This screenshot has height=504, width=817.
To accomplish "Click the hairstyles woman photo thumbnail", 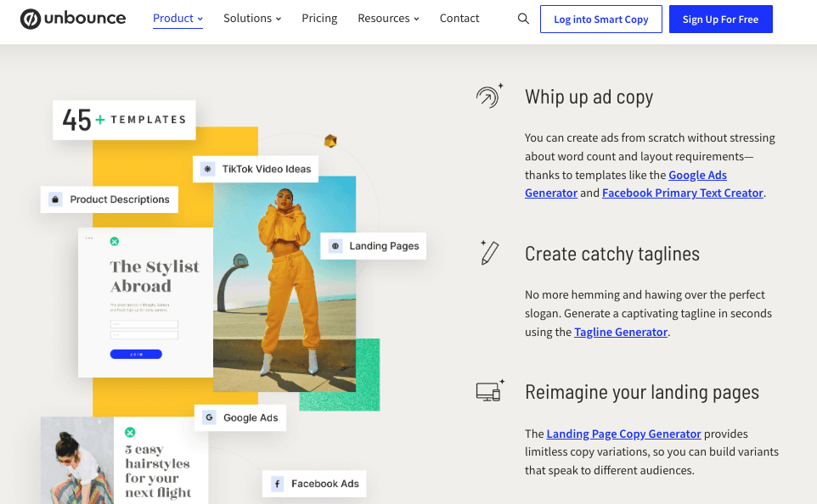I will pyautogui.click(x=77, y=460).
